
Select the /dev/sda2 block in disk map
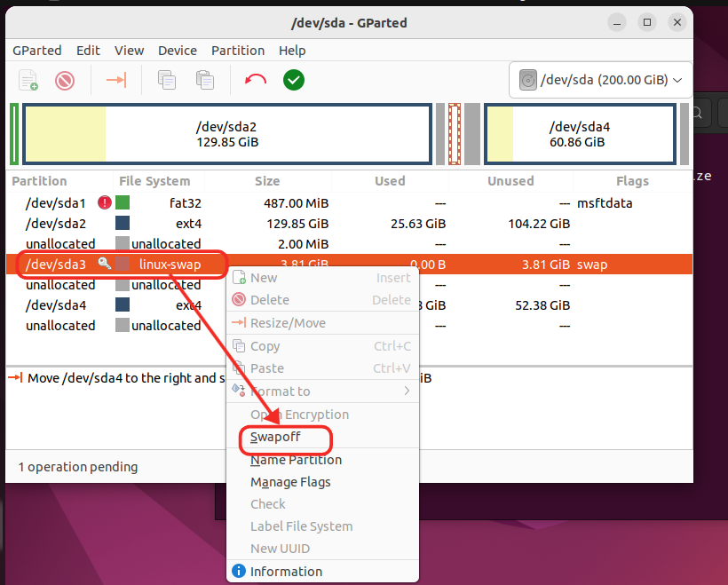(227, 134)
